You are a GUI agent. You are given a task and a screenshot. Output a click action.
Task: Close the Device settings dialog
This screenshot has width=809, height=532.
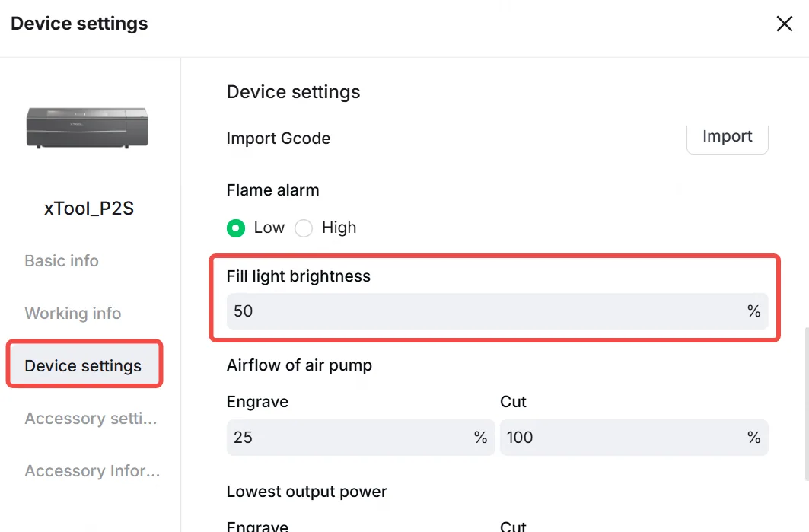(x=784, y=24)
